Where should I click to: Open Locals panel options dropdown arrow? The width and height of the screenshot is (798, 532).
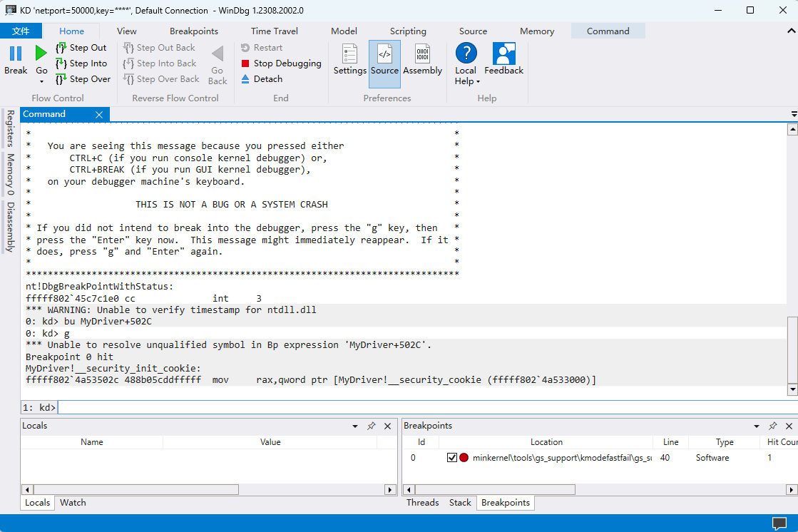click(x=355, y=426)
